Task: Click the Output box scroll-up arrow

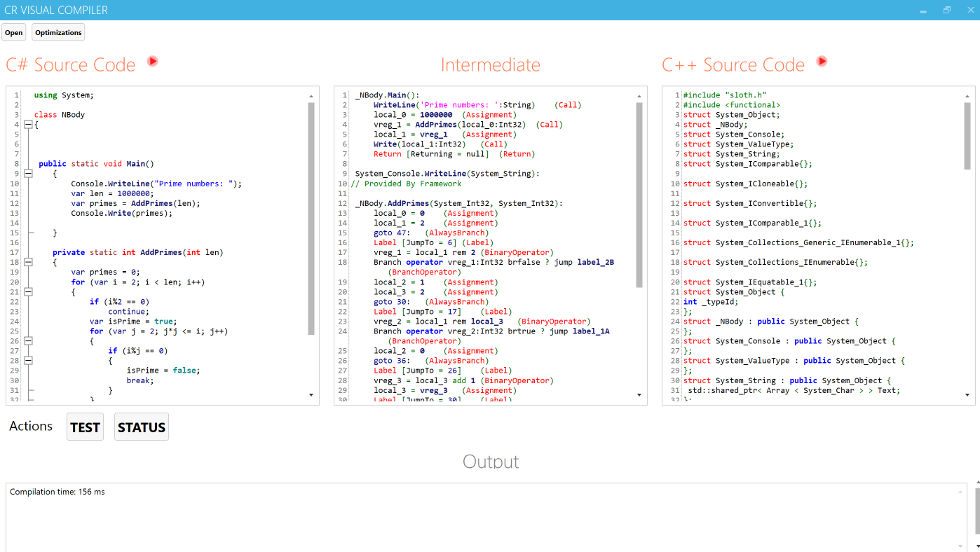Action: point(961,492)
